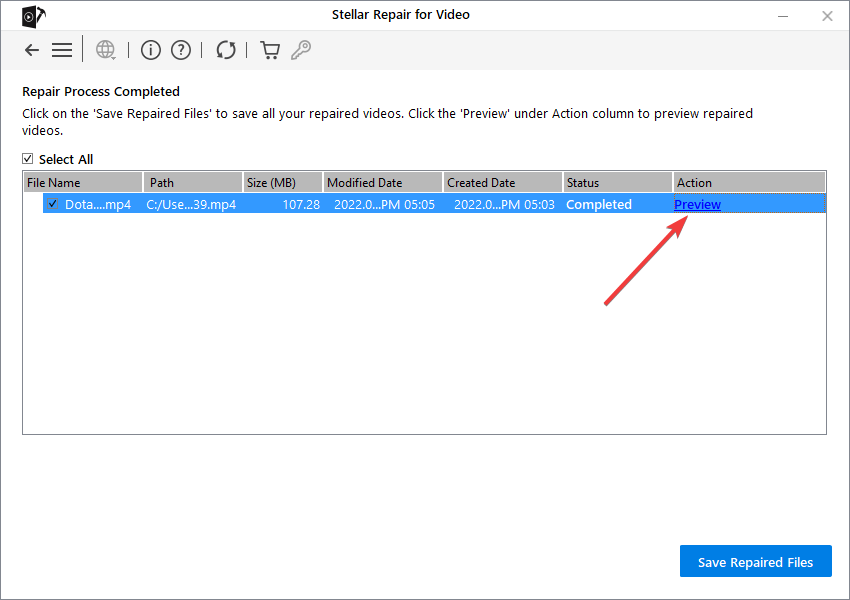Click the key activation icon
Image resolution: width=850 pixels, height=600 pixels.
(300, 50)
